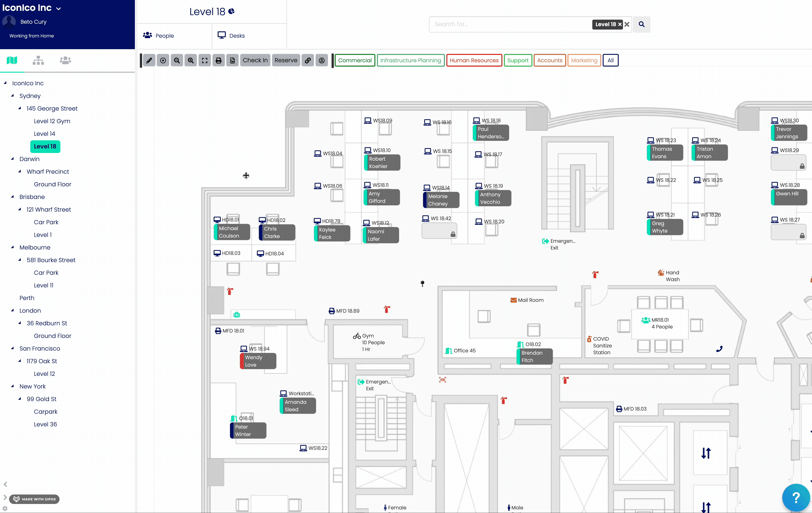Click the phone icon near meeting room
Image resolution: width=812 pixels, height=513 pixels.
(719, 349)
